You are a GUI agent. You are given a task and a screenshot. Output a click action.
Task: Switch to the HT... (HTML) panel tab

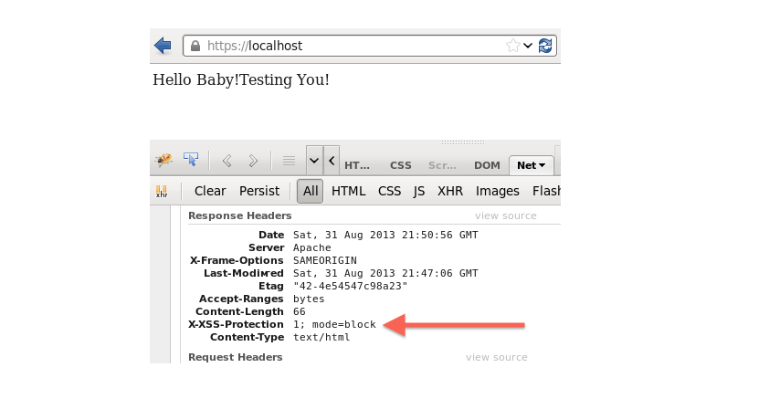coord(357,166)
